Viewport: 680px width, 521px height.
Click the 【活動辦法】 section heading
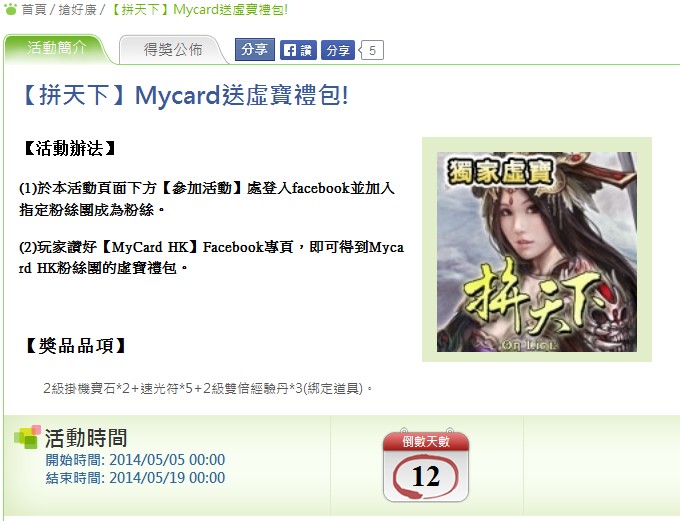tap(69, 148)
